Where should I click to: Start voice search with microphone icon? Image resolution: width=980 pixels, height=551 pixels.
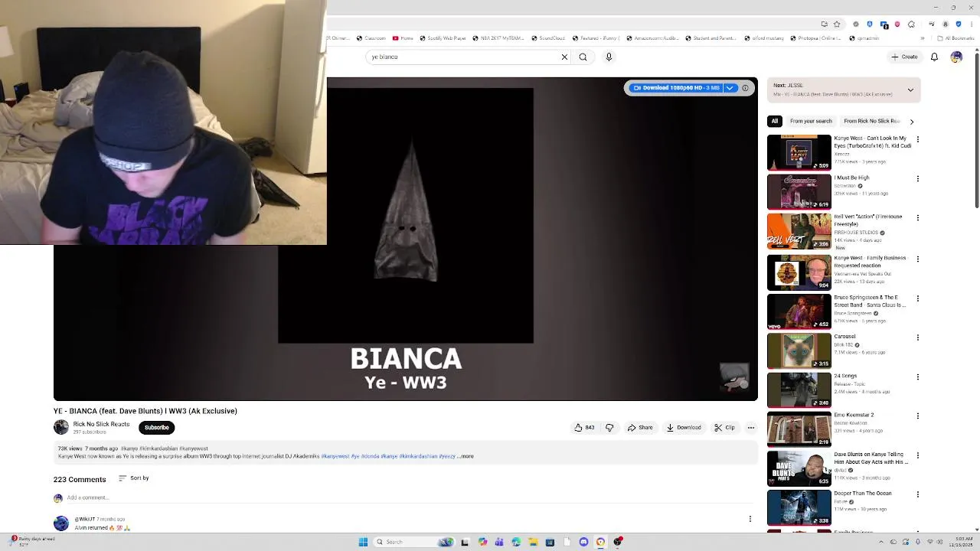609,57
